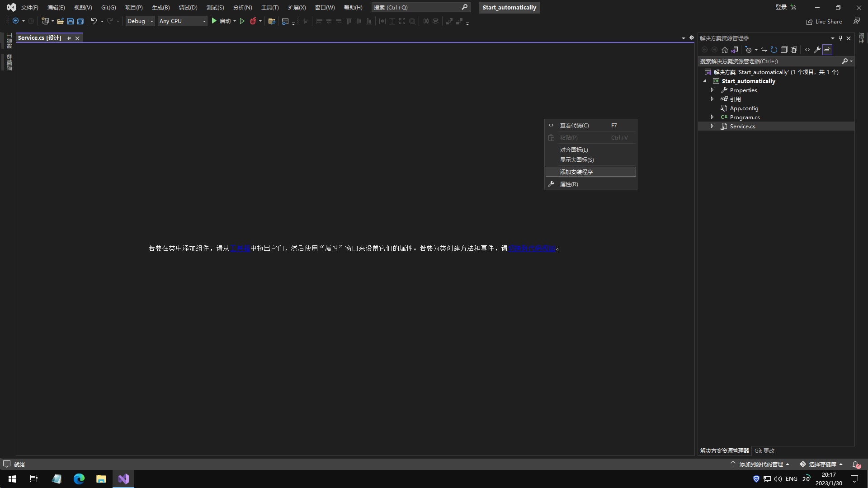Click the save all files icon

[x=80, y=21]
